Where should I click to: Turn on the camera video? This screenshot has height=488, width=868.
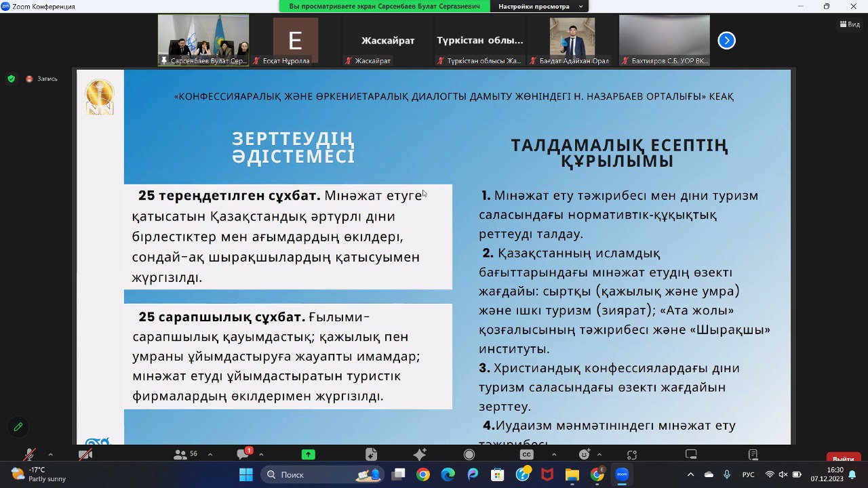(x=85, y=454)
